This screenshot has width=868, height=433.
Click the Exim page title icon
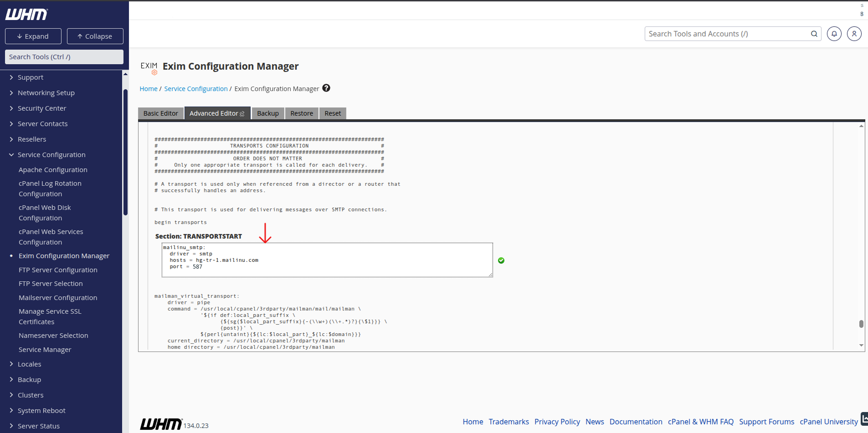[x=149, y=68]
